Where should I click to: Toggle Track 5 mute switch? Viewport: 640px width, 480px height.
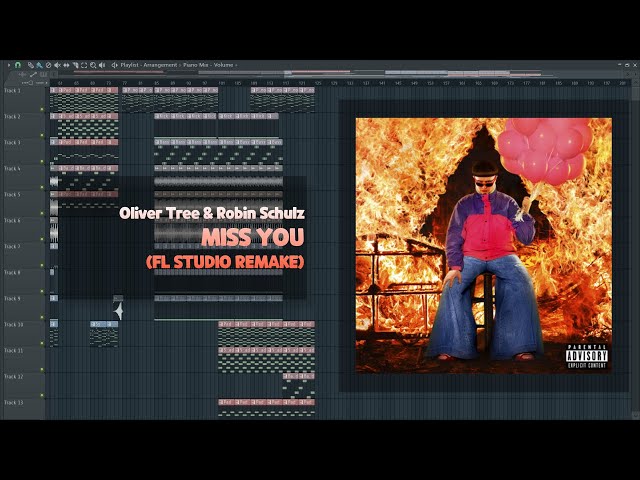point(42,213)
